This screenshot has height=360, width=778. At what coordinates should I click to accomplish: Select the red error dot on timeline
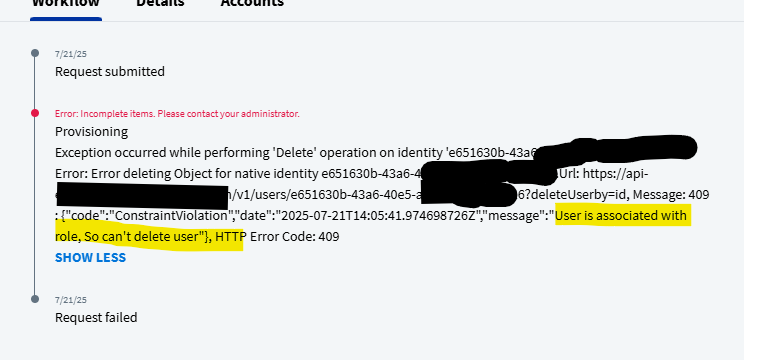pyautogui.click(x=35, y=113)
